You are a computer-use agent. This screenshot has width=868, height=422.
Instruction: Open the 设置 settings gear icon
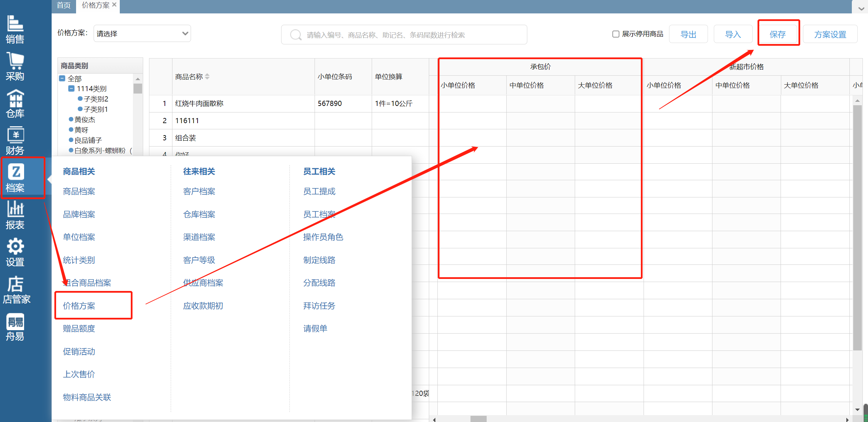[x=15, y=252]
